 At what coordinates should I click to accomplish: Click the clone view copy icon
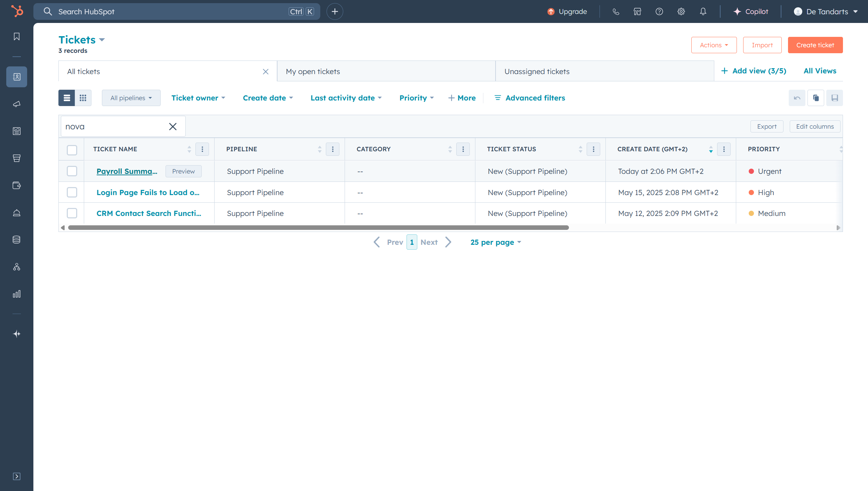(815, 98)
